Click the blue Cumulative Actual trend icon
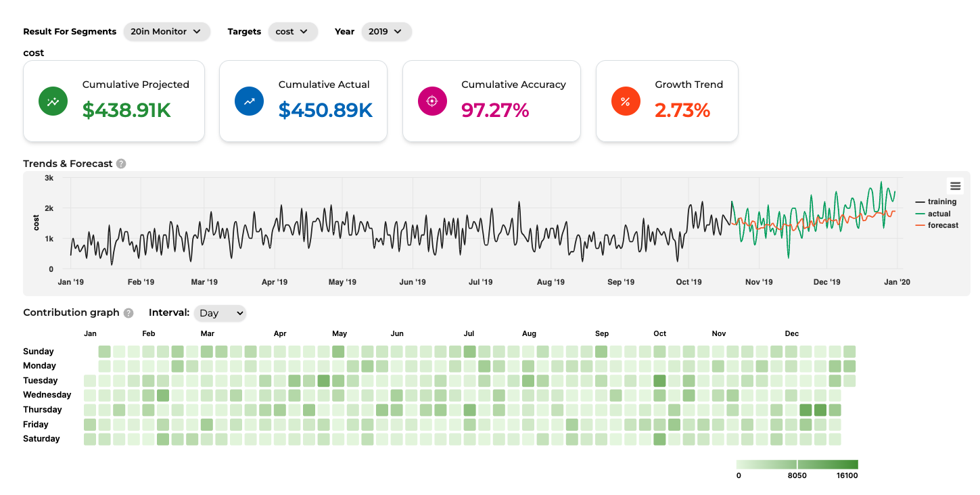Viewport: 980px width, 495px height. pyautogui.click(x=249, y=101)
